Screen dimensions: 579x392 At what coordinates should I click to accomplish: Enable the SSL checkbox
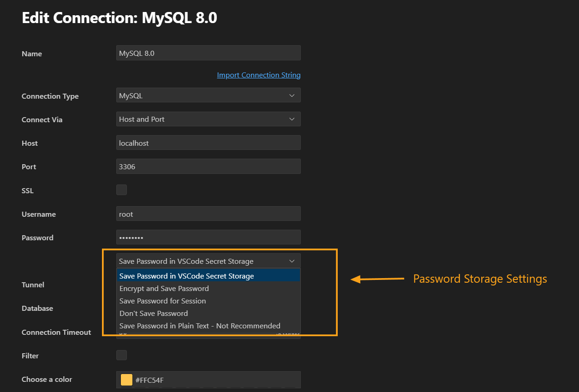point(121,190)
